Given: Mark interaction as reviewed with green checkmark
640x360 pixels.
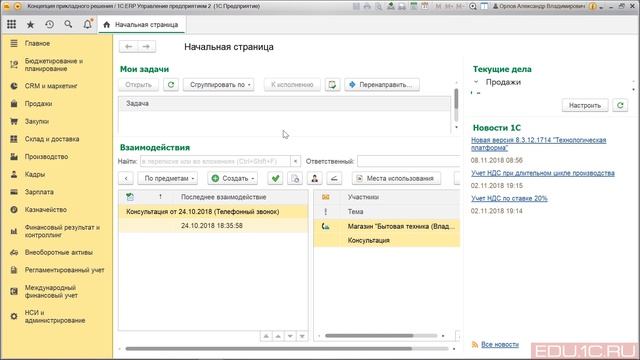Looking at the screenshot, I should [x=275, y=178].
